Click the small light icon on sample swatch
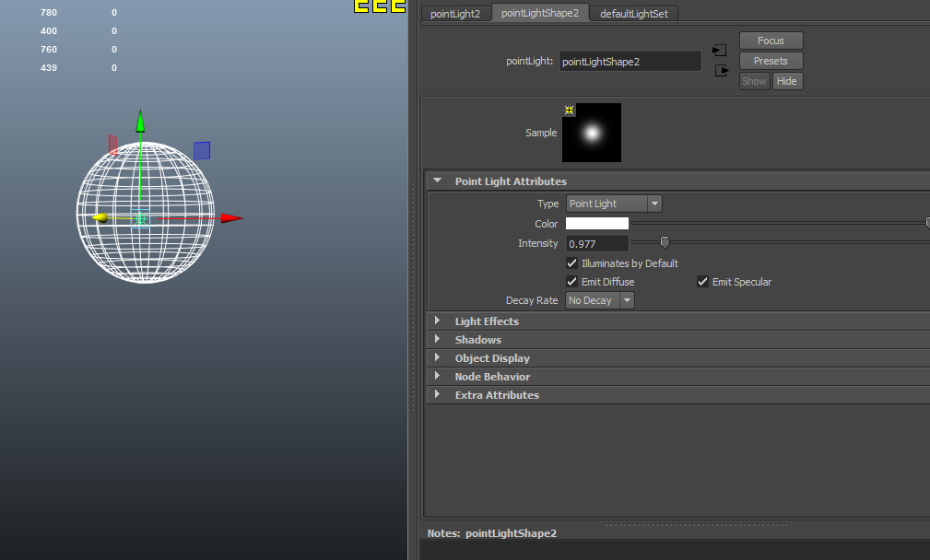Screen dimensions: 930x560 pyautogui.click(x=569, y=110)
